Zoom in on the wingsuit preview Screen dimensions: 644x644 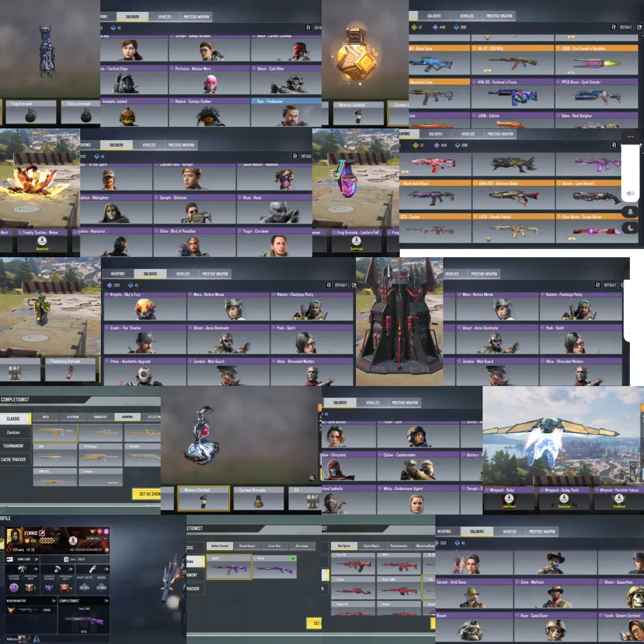pyautogui.click(x=633, y=478)
